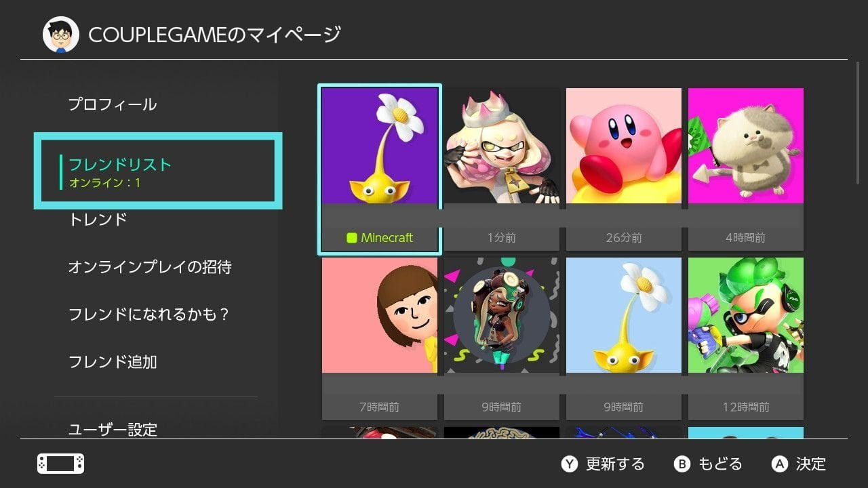Select the Mii avatar friend, 7時間前
The width and height of the screenshot is (868, 488).
[380, 339]
